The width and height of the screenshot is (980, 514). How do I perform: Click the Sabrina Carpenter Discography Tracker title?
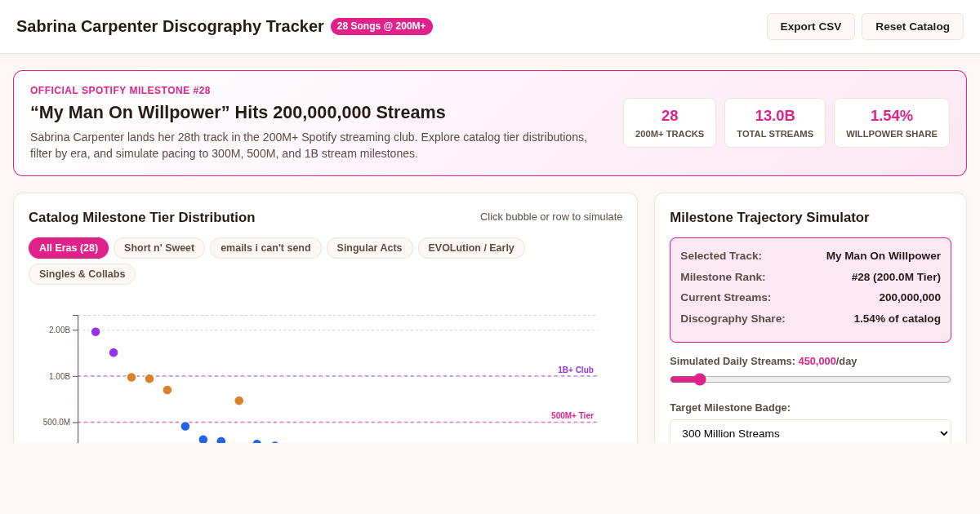point(170,26)
